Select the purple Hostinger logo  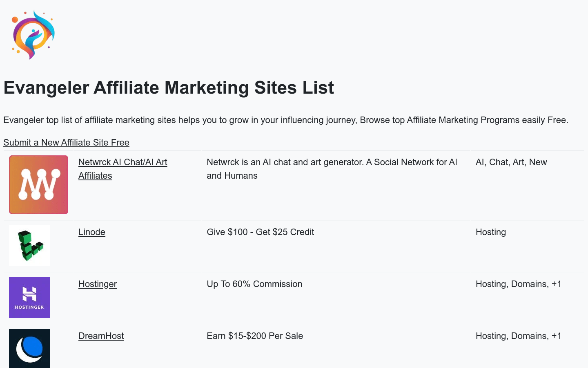(29, 298)
